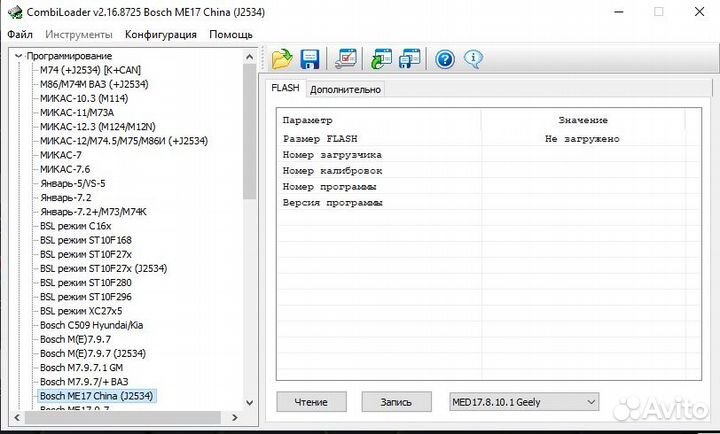Open settings via the wrench window icon
The image size is (720, 434).
(x=345, y=58)
